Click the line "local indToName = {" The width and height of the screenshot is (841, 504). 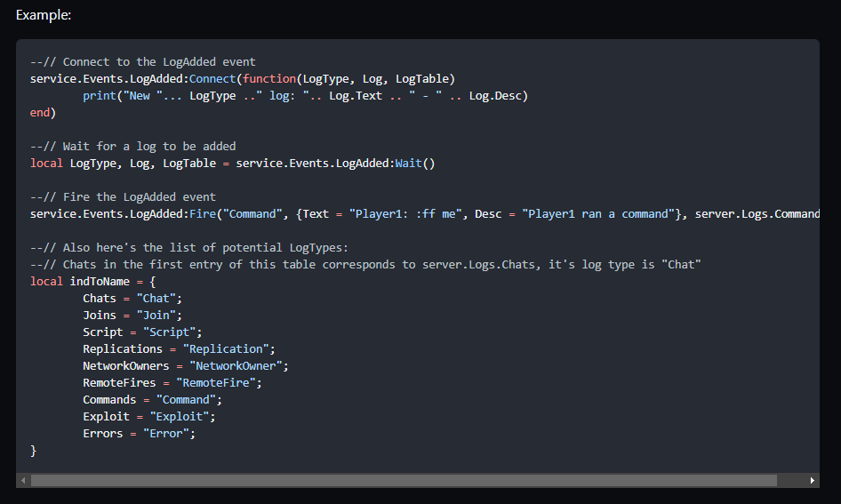(x=92, y=282)
